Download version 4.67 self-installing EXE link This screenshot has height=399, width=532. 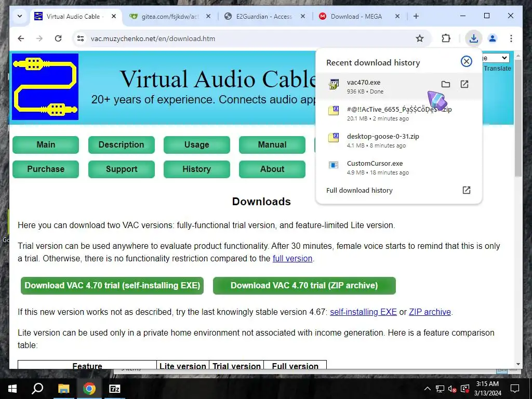point(363,312)
